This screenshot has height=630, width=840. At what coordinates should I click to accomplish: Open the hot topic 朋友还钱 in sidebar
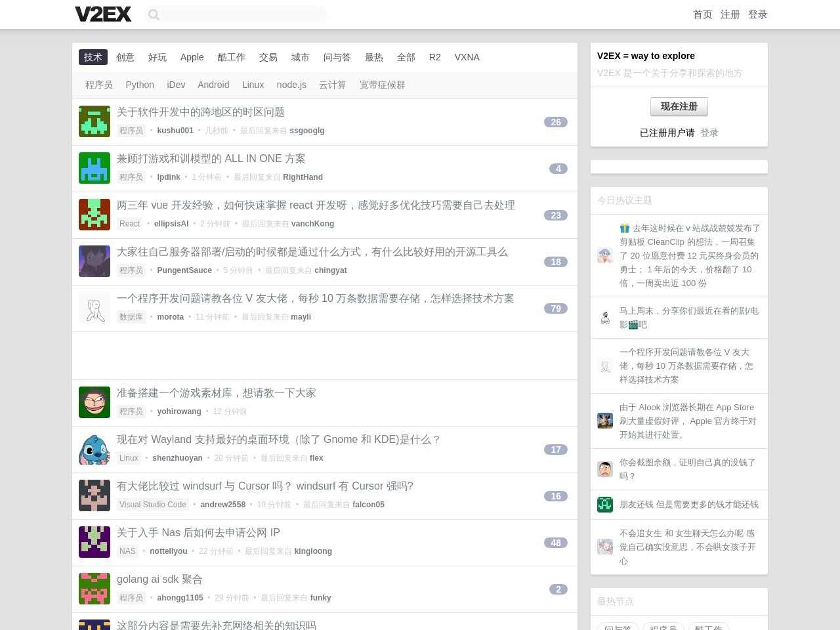tap(688, 504)
